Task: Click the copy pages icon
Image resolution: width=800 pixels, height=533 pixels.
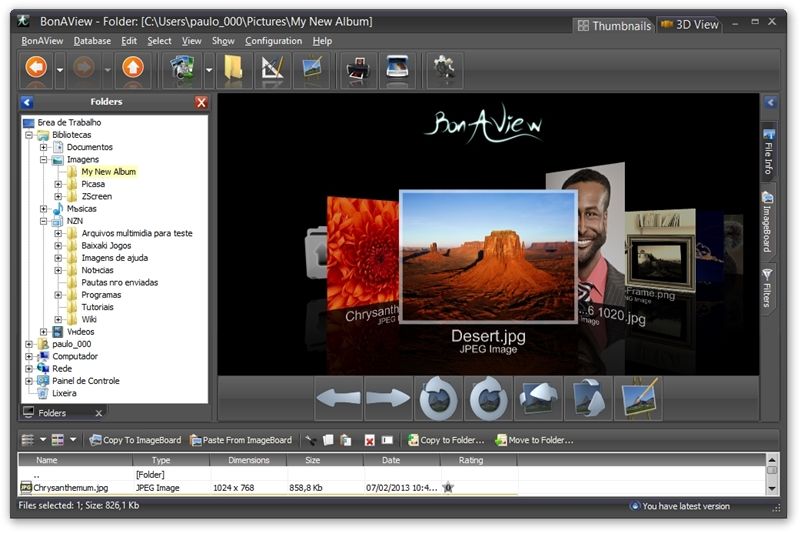Action: click(x=328, y=440)
